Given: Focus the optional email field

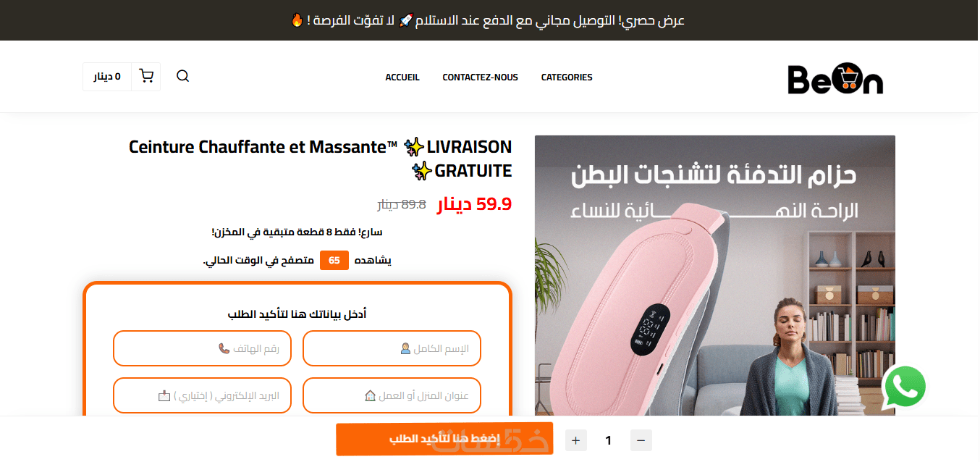Looking at the screenshot, I should (202, 395).
